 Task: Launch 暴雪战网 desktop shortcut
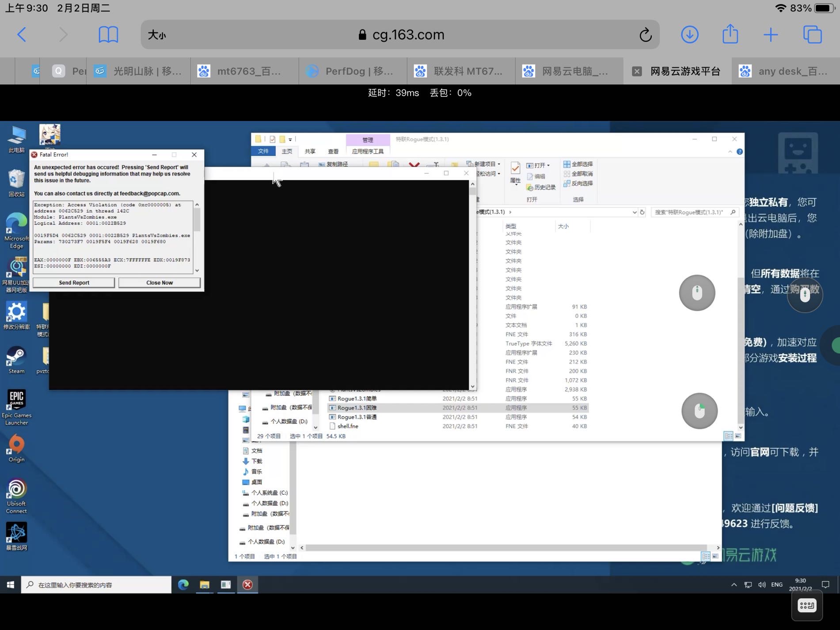[x=16, y=536]
